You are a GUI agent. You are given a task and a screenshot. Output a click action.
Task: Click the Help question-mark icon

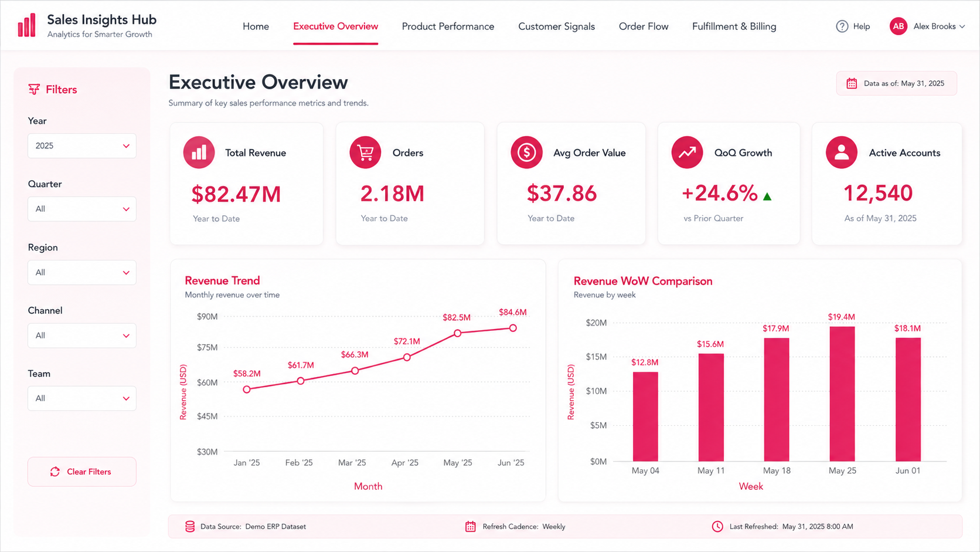842,26
